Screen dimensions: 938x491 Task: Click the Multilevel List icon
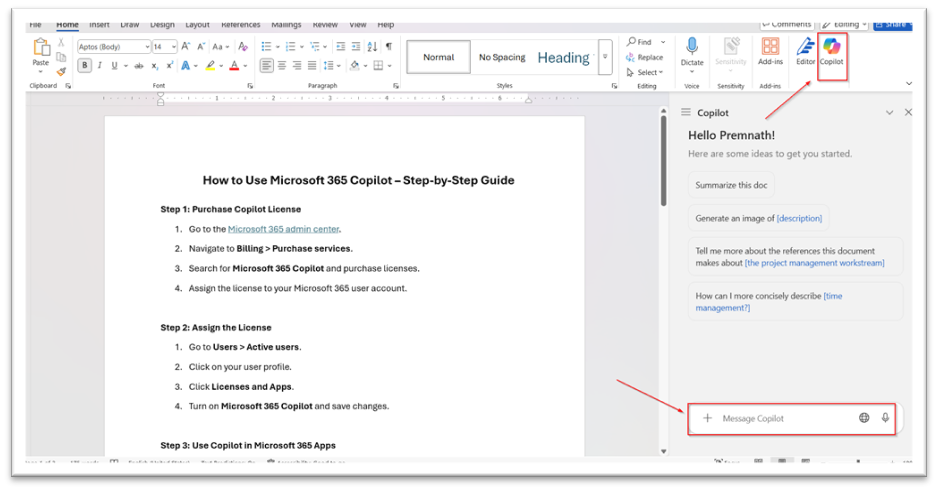click(315, 47)
